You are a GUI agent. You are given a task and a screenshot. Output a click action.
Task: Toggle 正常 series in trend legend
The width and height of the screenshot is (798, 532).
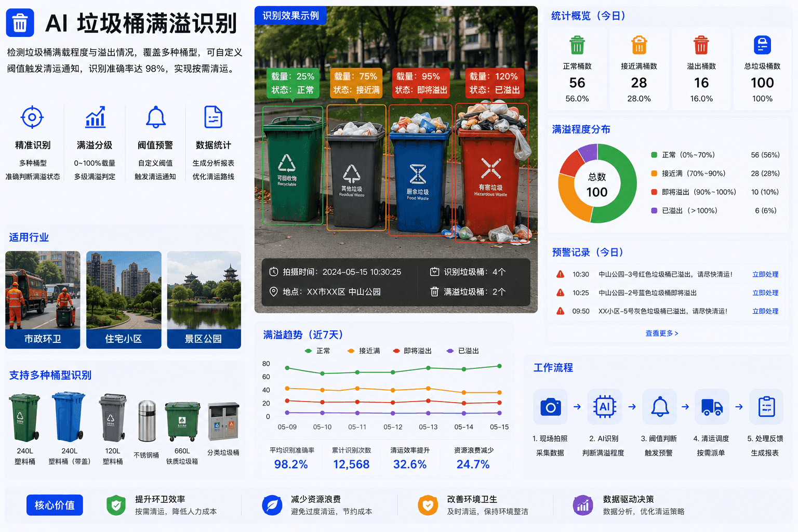tap(317, 351)
